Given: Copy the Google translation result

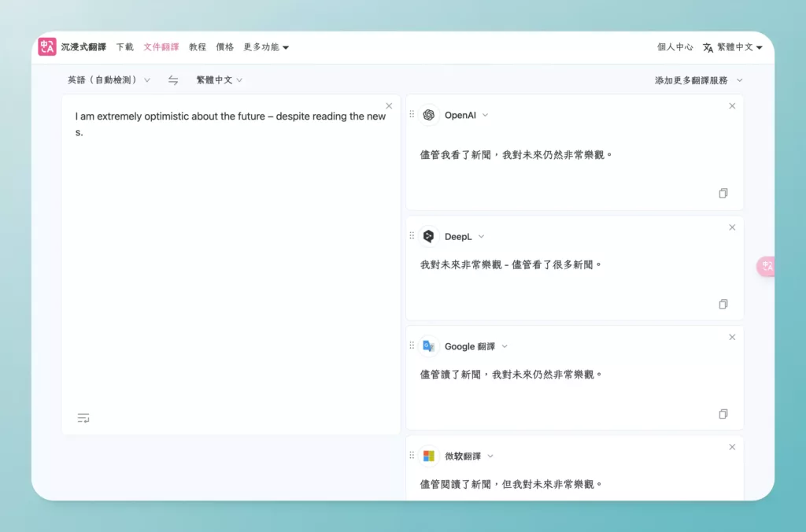Looking at the screenshot, I should 723,414.
